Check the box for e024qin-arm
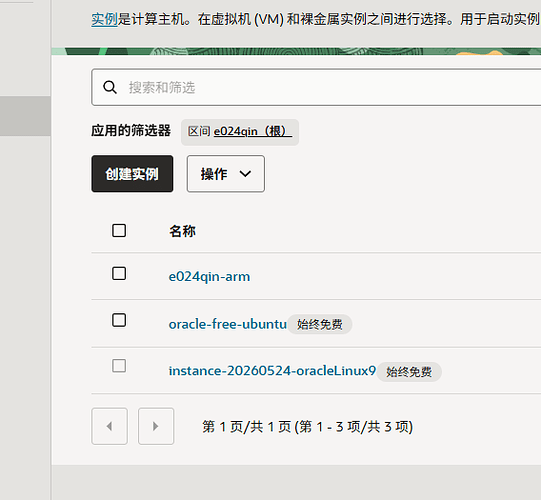 click(119, 273)
